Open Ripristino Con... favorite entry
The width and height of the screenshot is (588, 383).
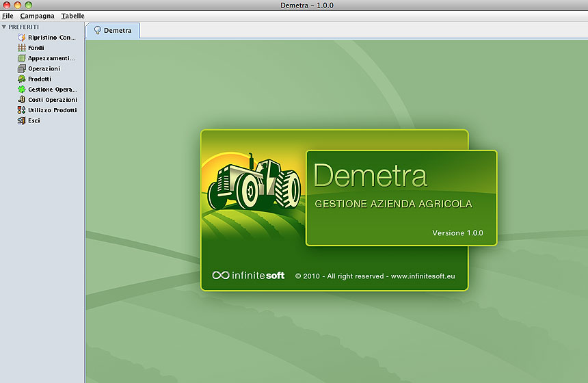[52, 38]
